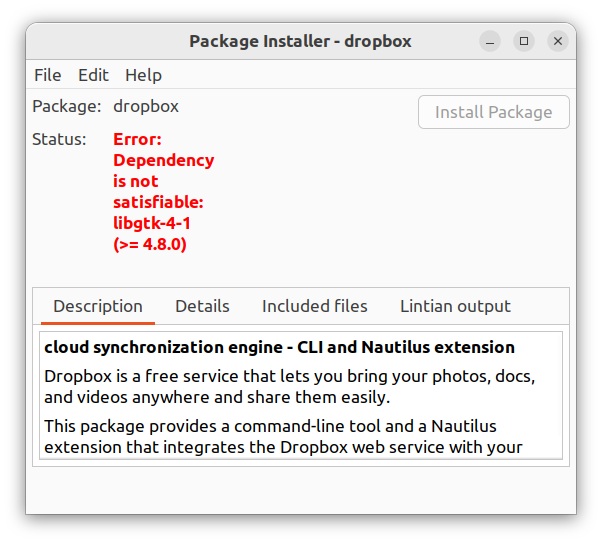Open the Help menu
The height and width of the screenshot is (543, 602).
(143, 75)
